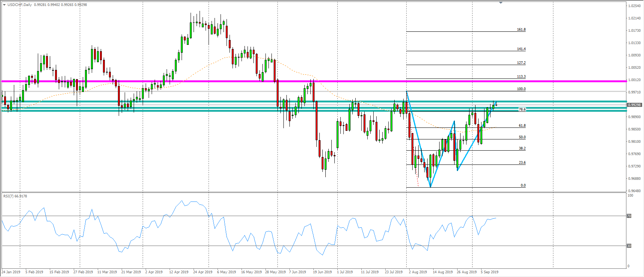The height and width of the screenshot is (277, 644).
Task: Click the RSI(7) 66.9178 indicator label
Action: coord(15,196)
